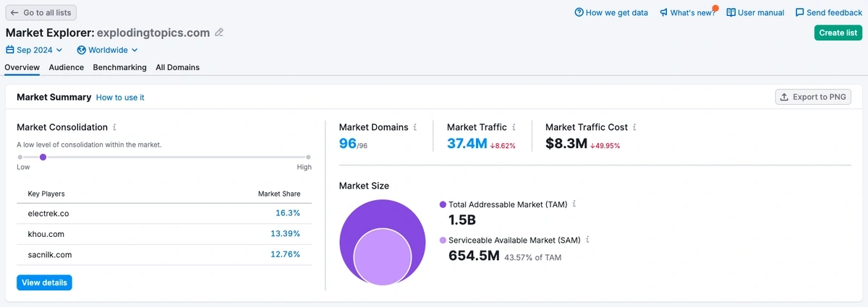Open the Benchmarking tab
The height and width of the screenshot is (307, 868).
(x=119, y=67)
